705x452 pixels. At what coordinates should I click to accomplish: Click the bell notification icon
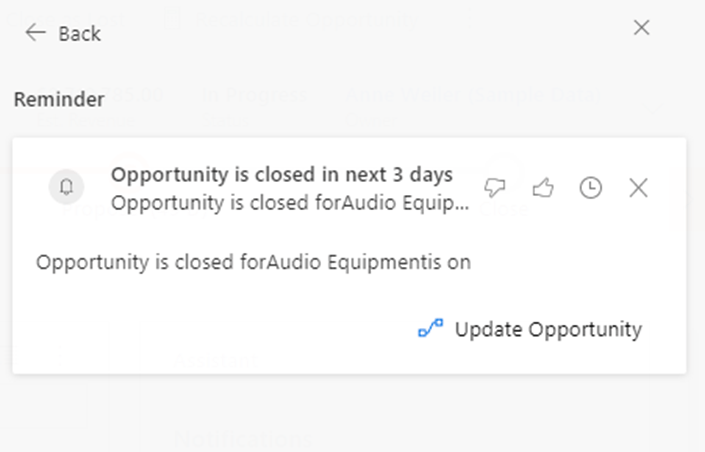(x=67, y=187)
